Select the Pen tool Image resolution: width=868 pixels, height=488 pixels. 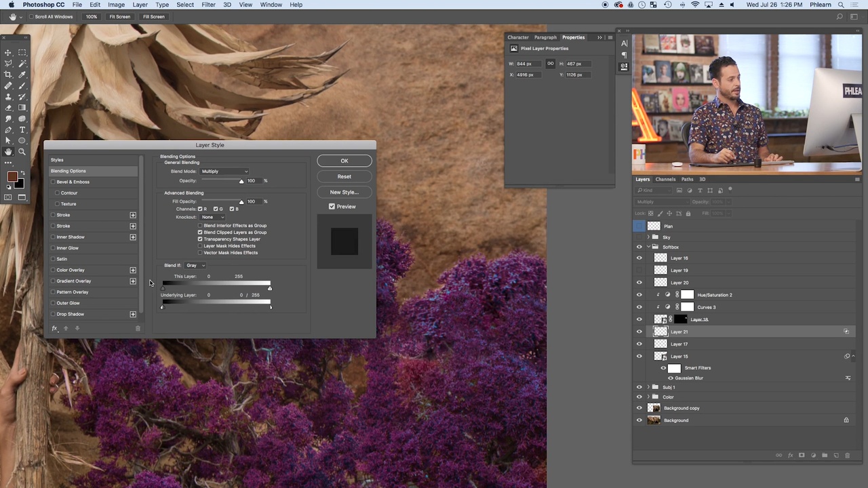[8, 129]
